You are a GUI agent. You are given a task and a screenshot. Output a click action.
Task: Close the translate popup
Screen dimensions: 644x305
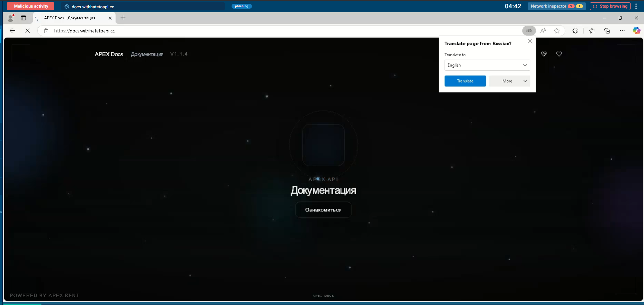point(530,41)
